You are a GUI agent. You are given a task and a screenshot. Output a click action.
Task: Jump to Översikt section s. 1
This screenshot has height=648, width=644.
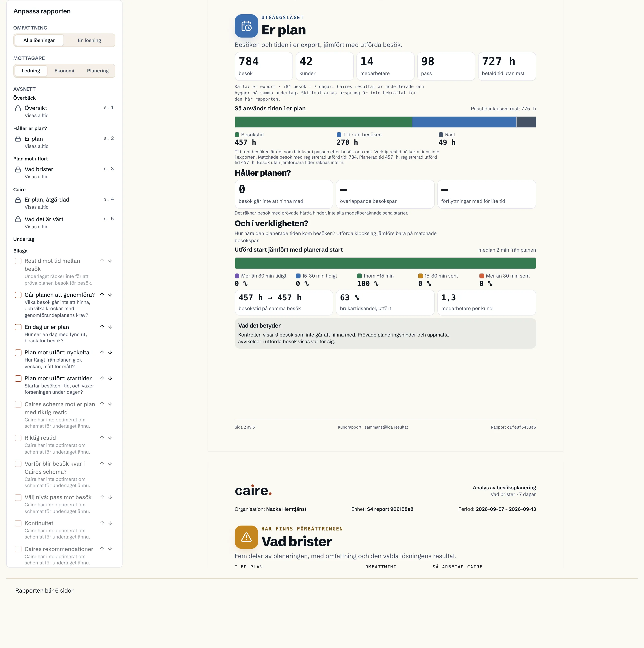64,111
